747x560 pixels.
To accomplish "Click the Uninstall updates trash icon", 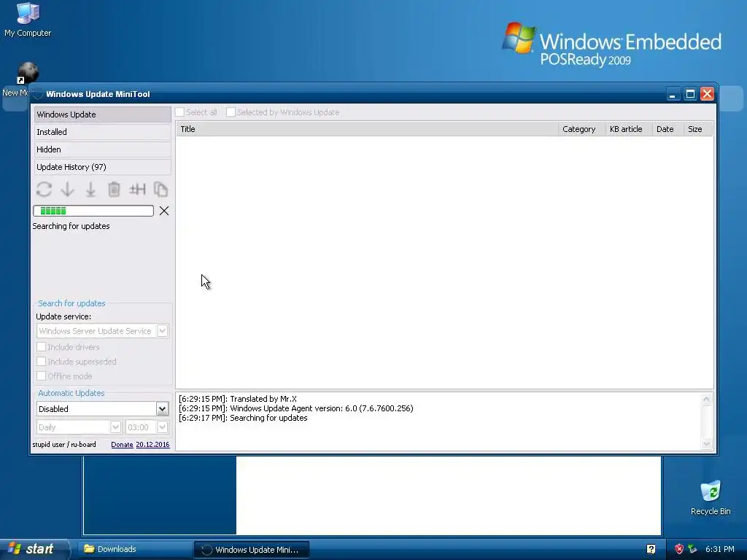I will (114, 190).
